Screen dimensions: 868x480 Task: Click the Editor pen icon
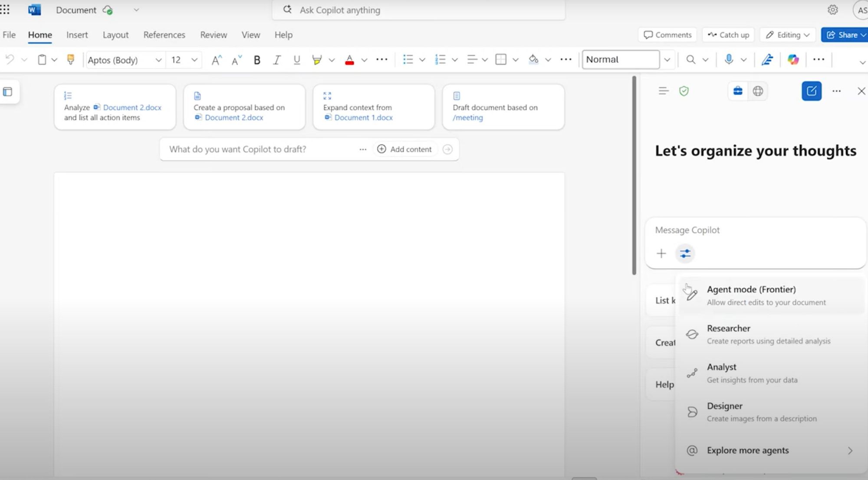click(767, 59)
